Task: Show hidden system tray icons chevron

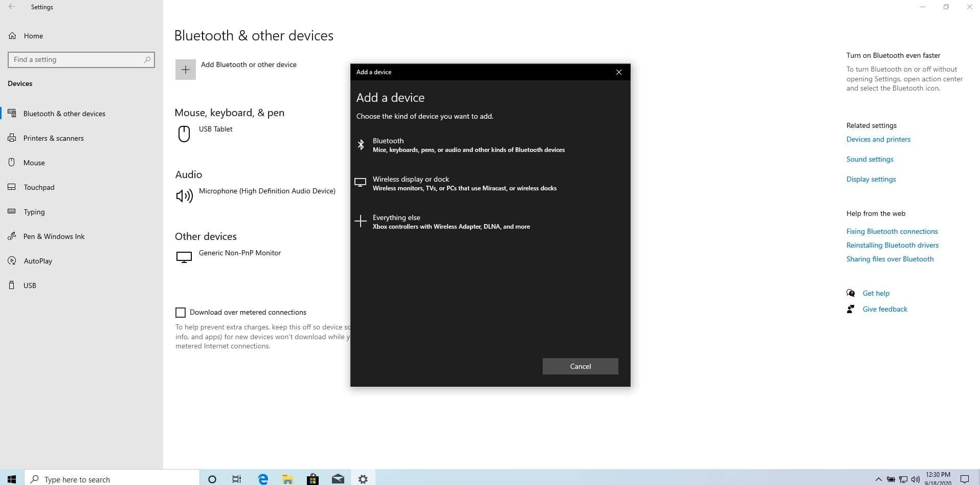Action: tap(878, 479)
